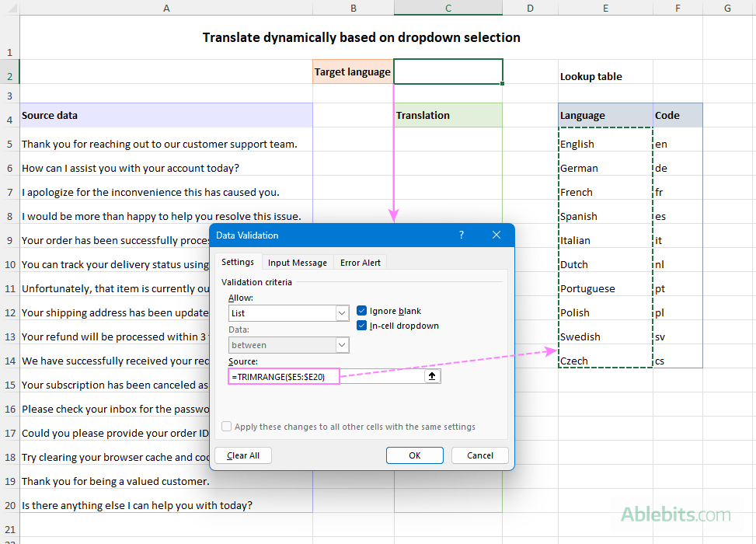756x544 pixels.
Task: Close the Data Validation dialog
Action: click(496, 235)
